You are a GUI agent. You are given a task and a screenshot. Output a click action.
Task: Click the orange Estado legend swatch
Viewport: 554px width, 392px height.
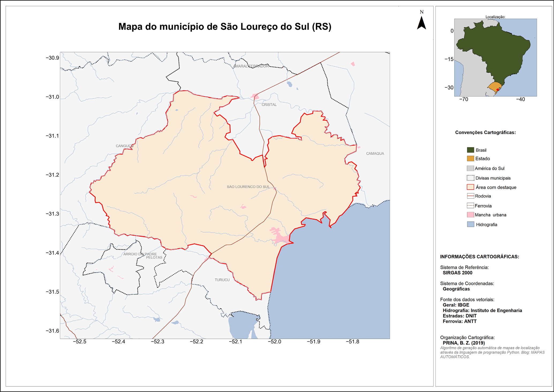pyautogui.click(x=470, y=159)
